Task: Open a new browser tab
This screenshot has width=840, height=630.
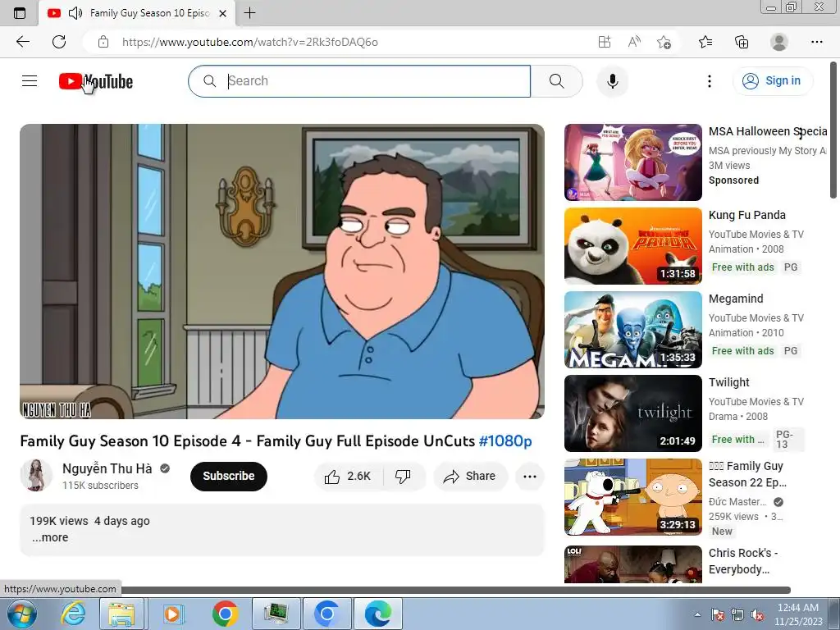Action: [249, 13]
